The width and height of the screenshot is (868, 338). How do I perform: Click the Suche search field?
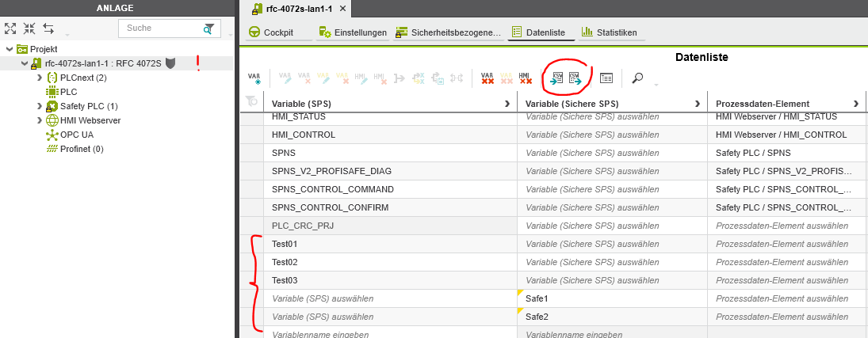point(159,28)
